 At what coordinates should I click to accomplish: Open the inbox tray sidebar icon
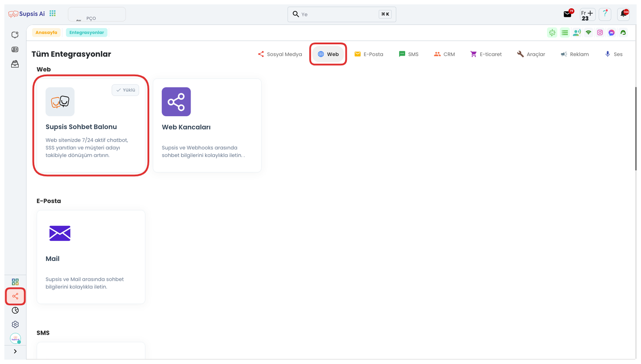coord(15,64)
